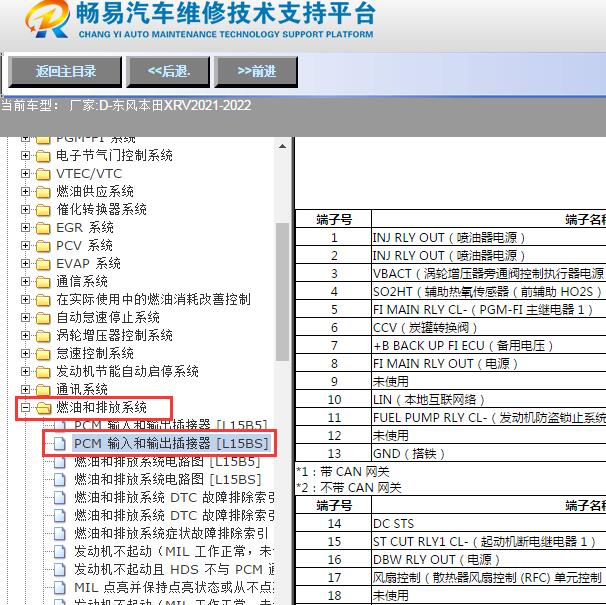Click document icon of PCM 输入和输出插接器 [L15BS]
606x605 pixels.
pos(60,443)
